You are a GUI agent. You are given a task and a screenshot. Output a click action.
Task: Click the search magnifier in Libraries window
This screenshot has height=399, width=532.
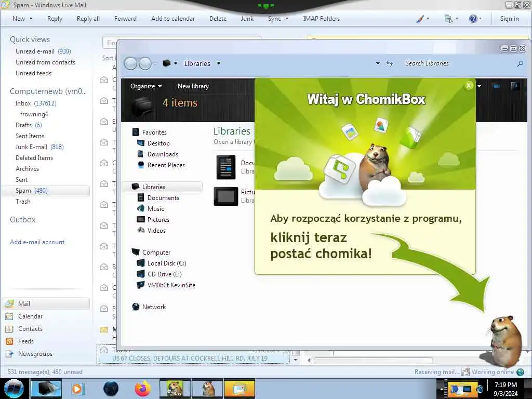[520, 63]
